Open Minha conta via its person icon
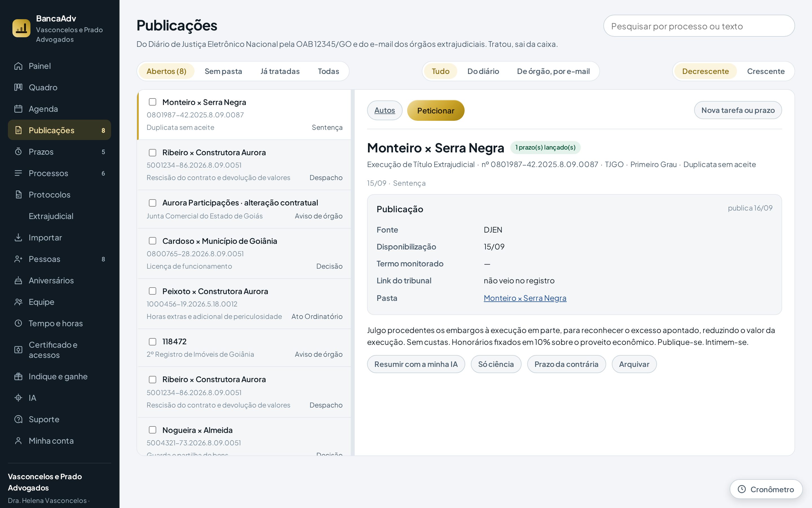Image resolution: width=812 pixels, height=508 pixels. click(18, 441)
